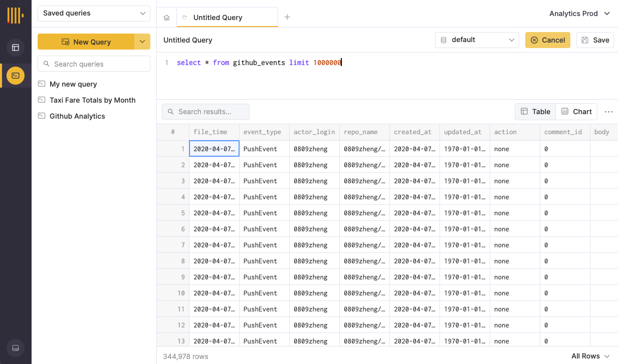This screenshot has width=618, height=364.
Task: Expand the Saved queries dropdown
Action: (94, 13)
